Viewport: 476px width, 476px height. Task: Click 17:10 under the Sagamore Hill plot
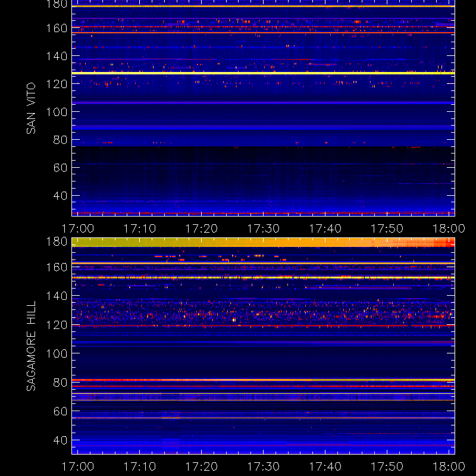(x=140, y=466)
